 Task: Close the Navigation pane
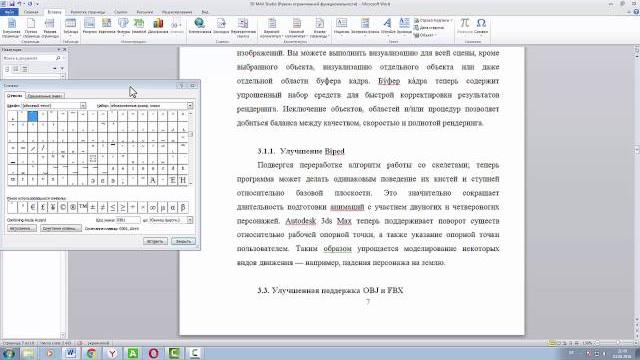pyautogui.click(x=64, y=49)
